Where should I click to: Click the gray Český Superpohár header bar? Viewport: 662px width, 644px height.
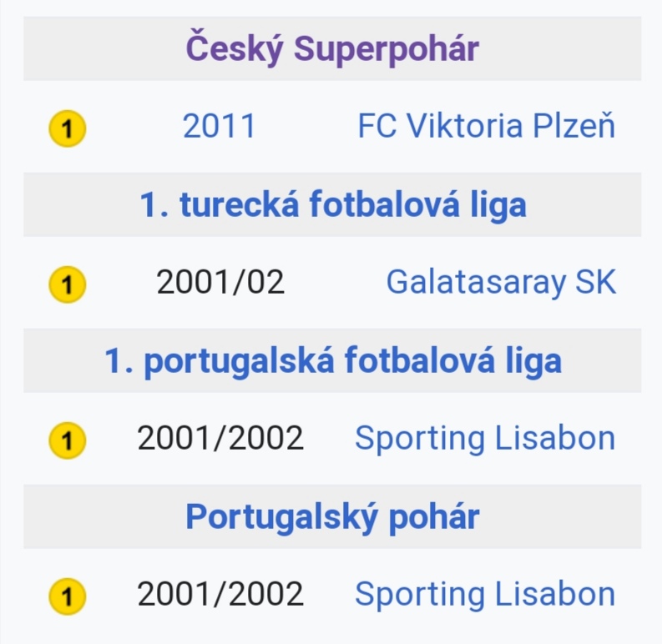(332, 48)
